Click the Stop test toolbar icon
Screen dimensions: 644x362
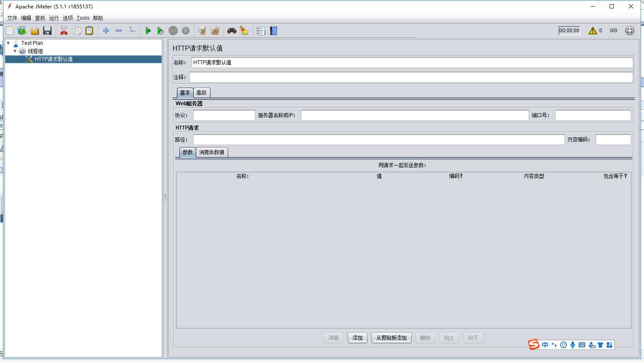point(173,31)
